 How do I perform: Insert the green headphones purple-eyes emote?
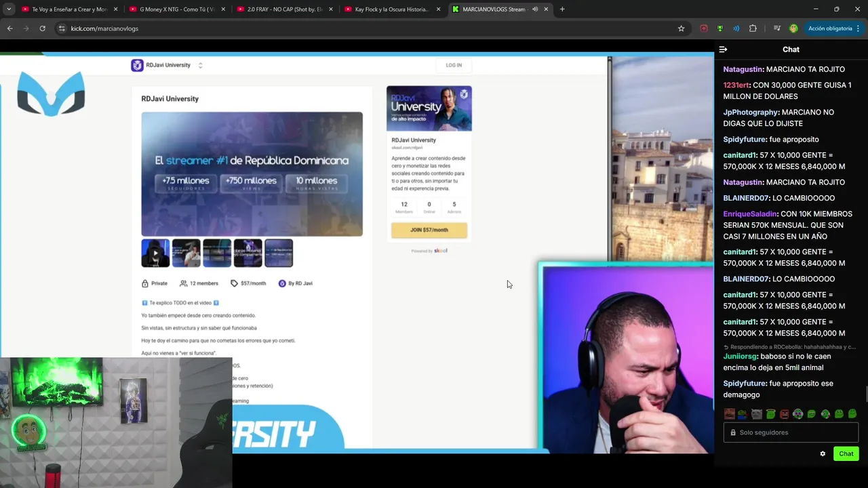pyautogui.click(x=797, y=413)
